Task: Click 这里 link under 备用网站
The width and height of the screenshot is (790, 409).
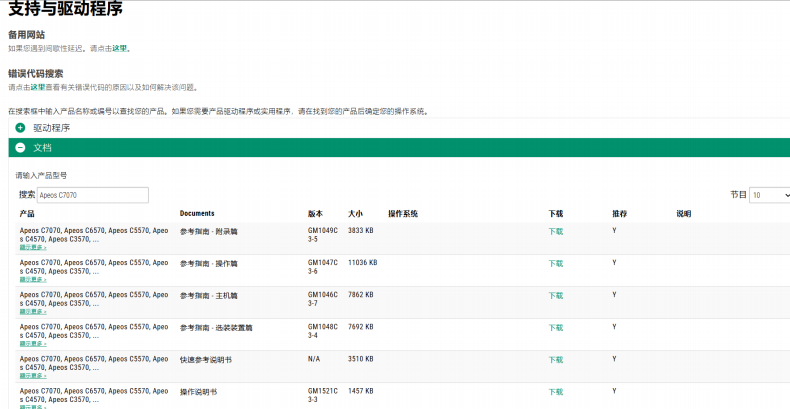Action: [119, 48]
